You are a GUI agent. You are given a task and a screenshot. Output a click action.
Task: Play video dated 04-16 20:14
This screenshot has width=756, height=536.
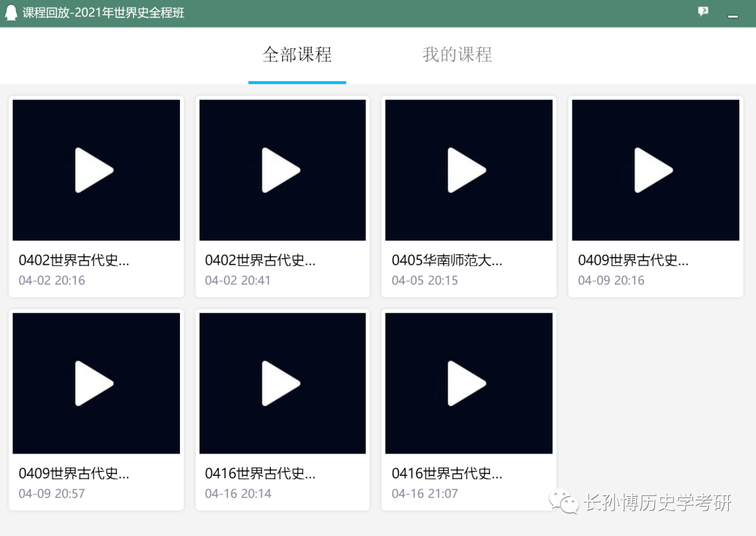coord(283,383)
